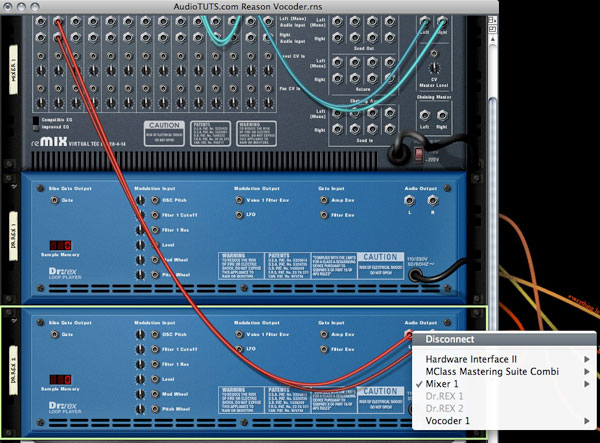The image size is (600, 443).
Task: Click the Pitch Wheel input jack on Dr.REX 1
Action: (155, 275)
